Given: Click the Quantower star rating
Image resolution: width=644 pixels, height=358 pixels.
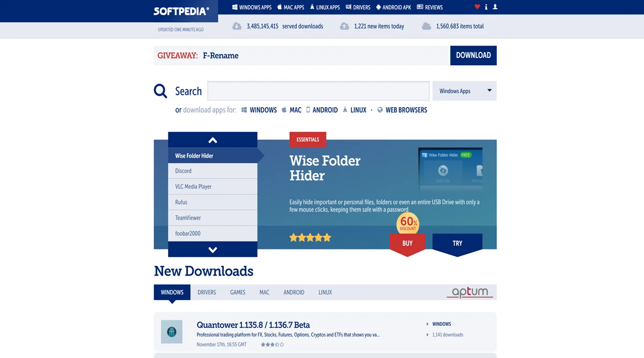Looking at the screenshot, I should point(272,345).
